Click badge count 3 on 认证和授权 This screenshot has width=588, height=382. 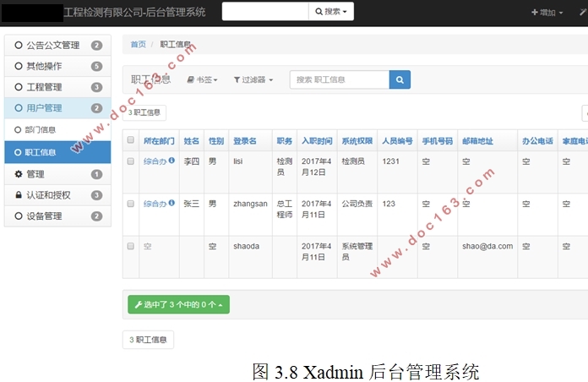(x=96, y=195)
